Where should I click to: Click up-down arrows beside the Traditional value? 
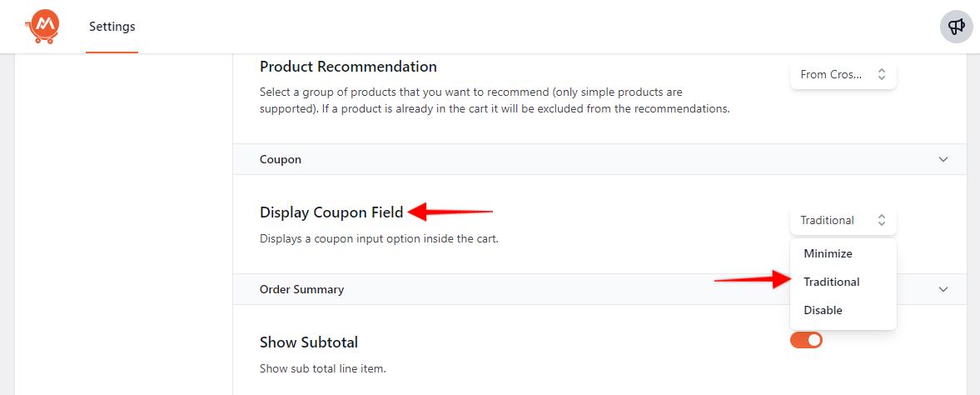pos(881,221)
